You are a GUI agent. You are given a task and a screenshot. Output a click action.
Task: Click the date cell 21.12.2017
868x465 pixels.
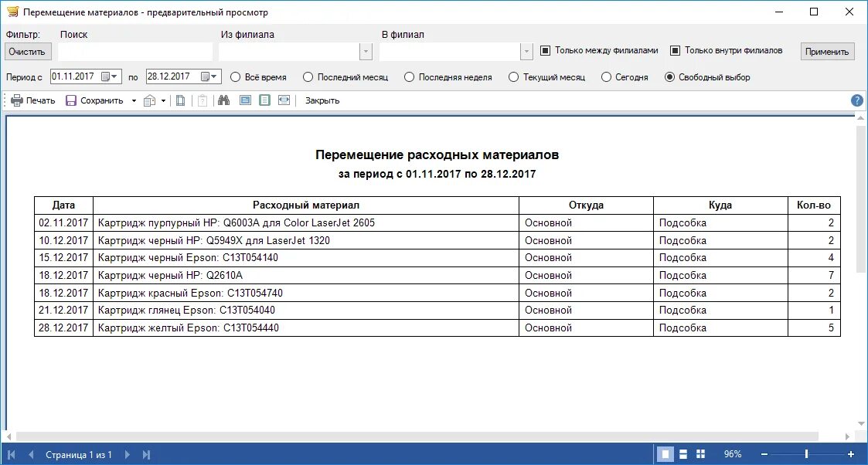pos(63,311)
